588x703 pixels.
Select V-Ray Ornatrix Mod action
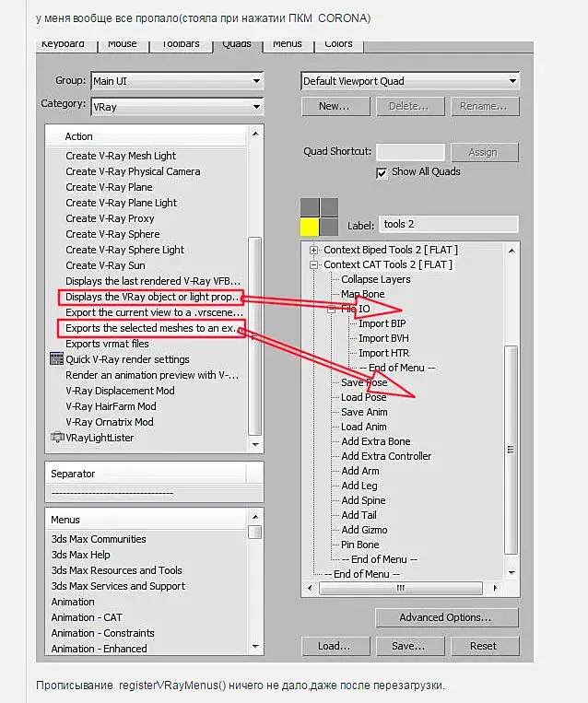point(110,422)
